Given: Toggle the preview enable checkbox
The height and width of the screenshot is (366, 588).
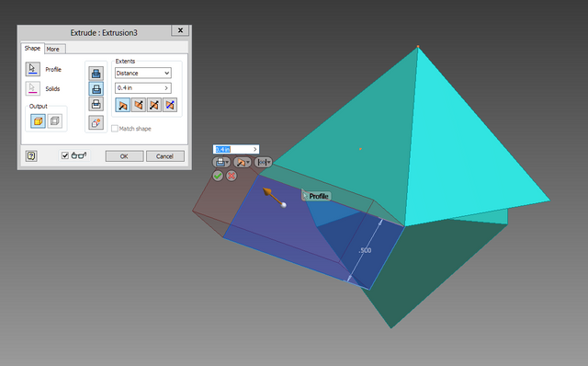Looking at the screenshot, I should pos(65,155).
